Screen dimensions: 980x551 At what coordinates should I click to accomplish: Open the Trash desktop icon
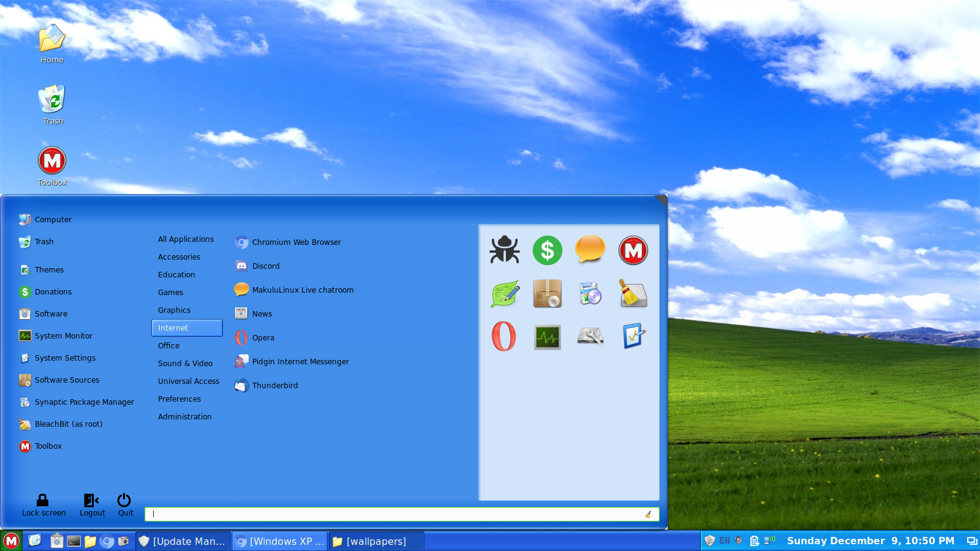tap(53, 105)
